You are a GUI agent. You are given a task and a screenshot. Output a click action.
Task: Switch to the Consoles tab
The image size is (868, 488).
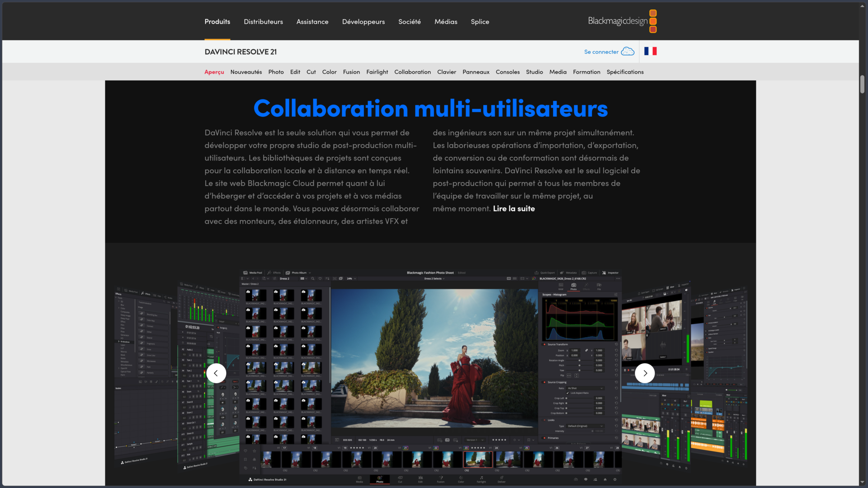508,72
